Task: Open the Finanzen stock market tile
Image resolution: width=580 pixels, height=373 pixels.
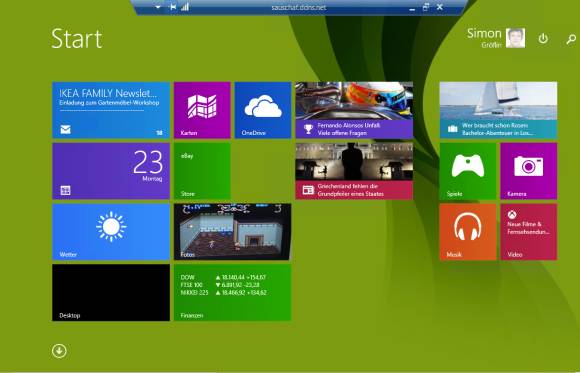Action: point(232,292)
